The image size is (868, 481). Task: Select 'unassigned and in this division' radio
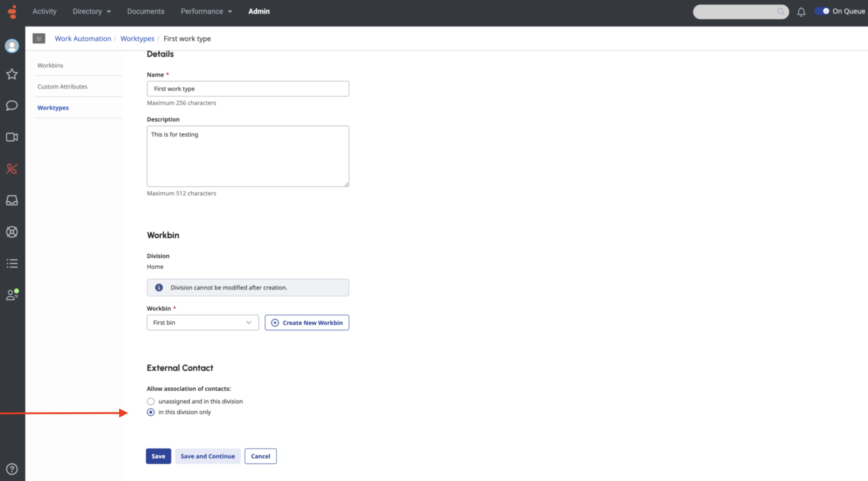point(151,401)
